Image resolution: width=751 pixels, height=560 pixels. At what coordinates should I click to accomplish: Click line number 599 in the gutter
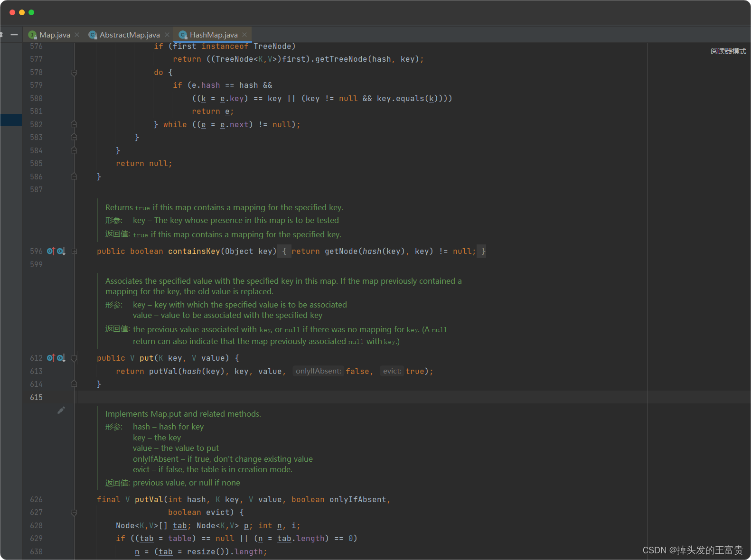coord(36,264)
